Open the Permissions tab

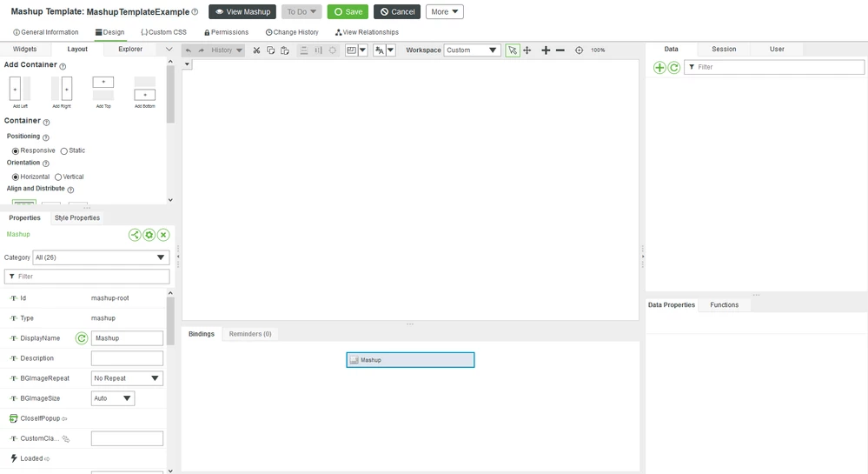pyautogui.click(x=227, y=32)
